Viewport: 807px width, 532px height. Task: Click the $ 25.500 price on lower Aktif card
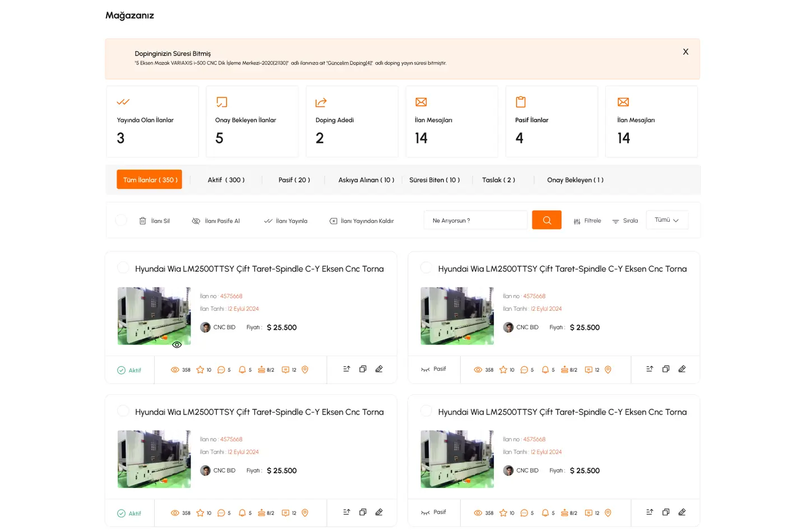pyautogui.click(x=282, y=470)
